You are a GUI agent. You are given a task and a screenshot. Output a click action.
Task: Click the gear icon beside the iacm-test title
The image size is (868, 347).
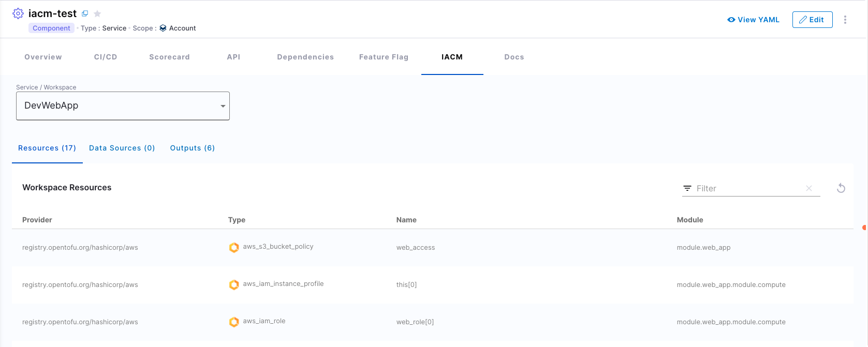[18, 13]
